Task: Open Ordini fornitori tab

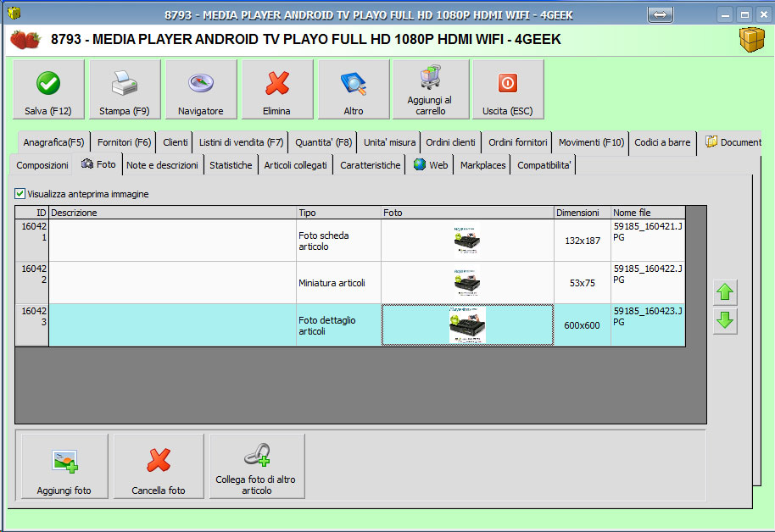Action: 517,143
